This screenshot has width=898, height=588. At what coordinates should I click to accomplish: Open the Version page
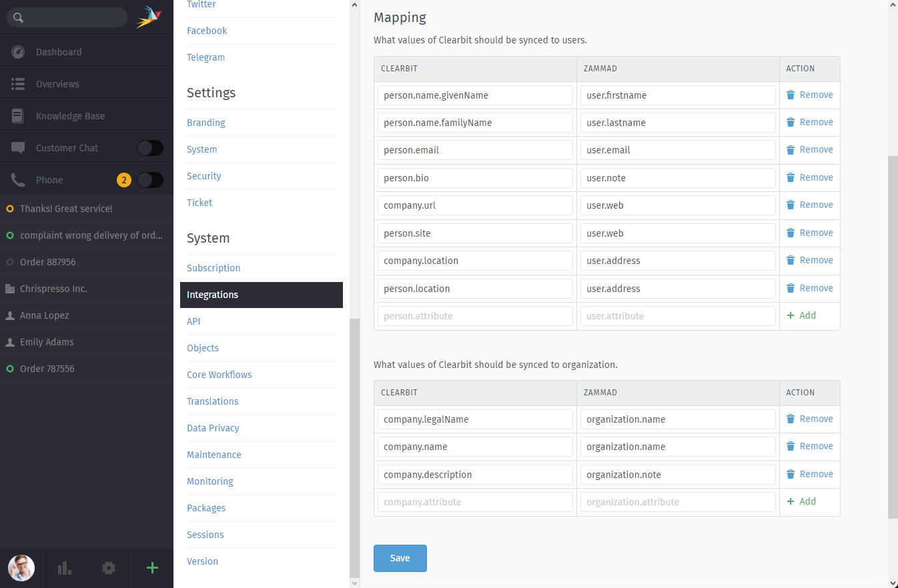[202, 561]
